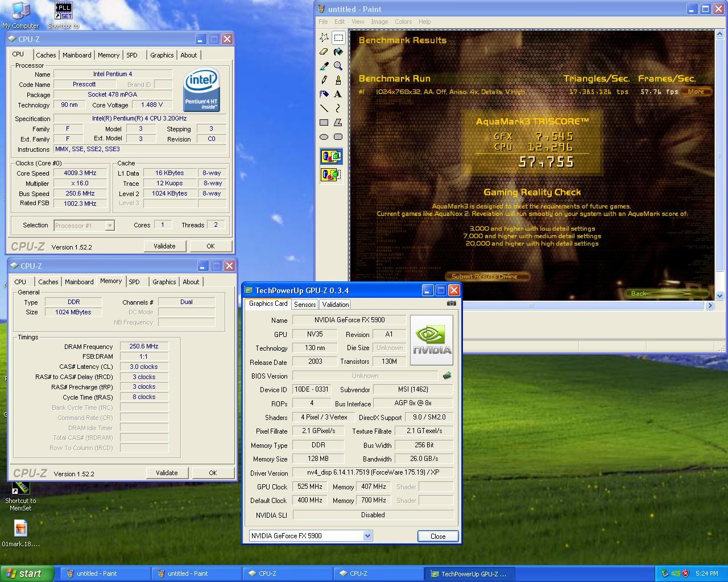Click the system tray clock showing 5:24 PM
Viewport: 728px width, 582px height.
pos(707,573)
